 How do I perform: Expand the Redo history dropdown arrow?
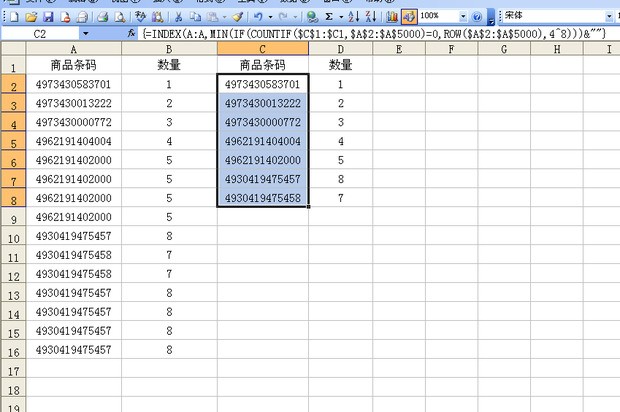[295, 17]
